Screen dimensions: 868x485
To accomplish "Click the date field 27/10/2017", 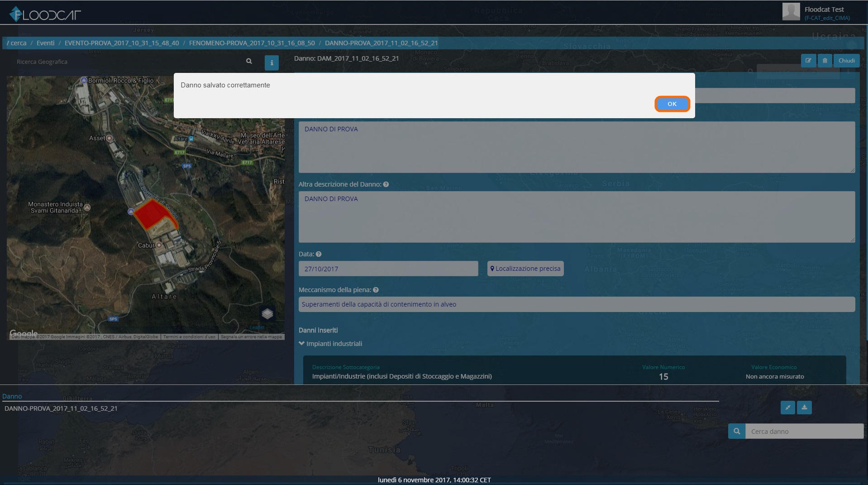I will click(x=388, y=269).
